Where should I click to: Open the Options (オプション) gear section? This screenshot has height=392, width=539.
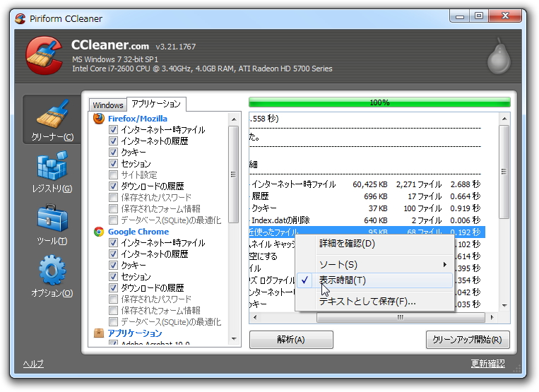(52, 276)
